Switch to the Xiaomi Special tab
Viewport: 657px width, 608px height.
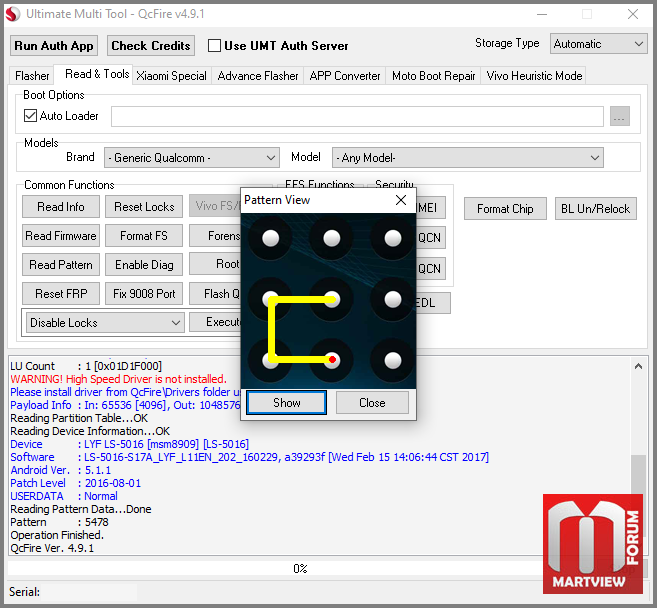[172, 76]
